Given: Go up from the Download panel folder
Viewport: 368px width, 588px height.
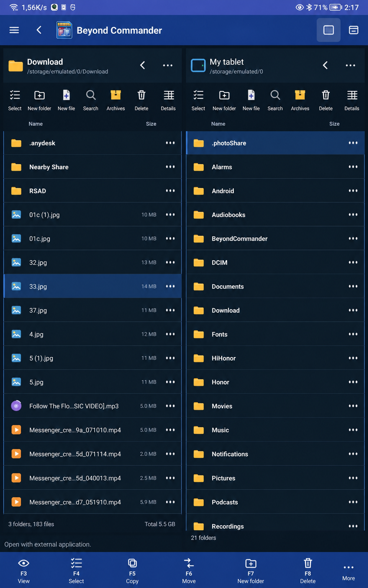Looking at the screenshot, I should [142, 65].
